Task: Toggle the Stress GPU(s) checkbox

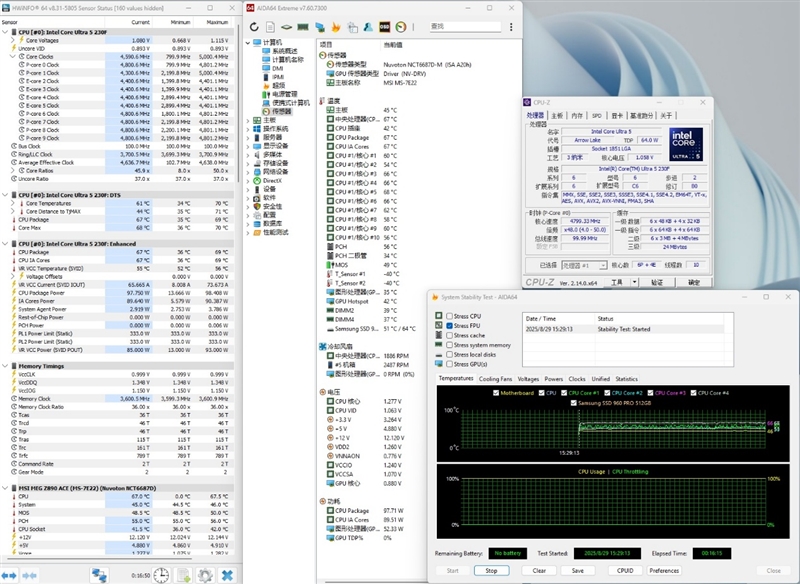Action: coord(449,363)
